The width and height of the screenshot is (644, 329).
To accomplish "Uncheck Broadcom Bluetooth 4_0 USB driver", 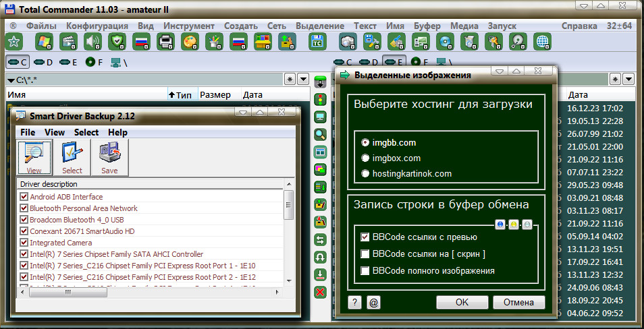I will pos(24,220).
